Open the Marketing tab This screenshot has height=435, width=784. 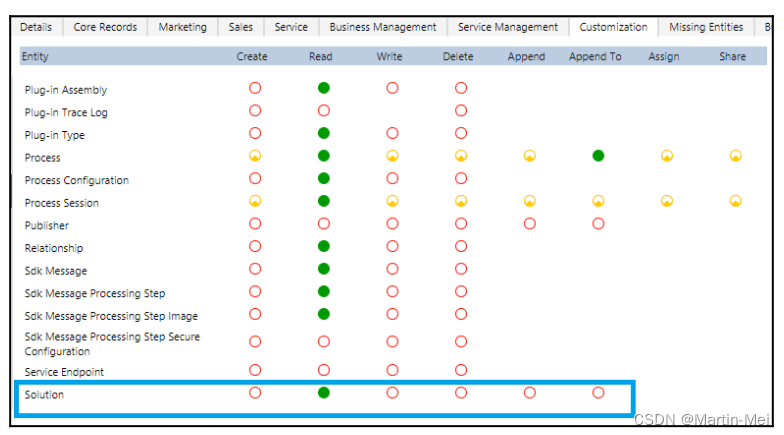pos(182,27)
